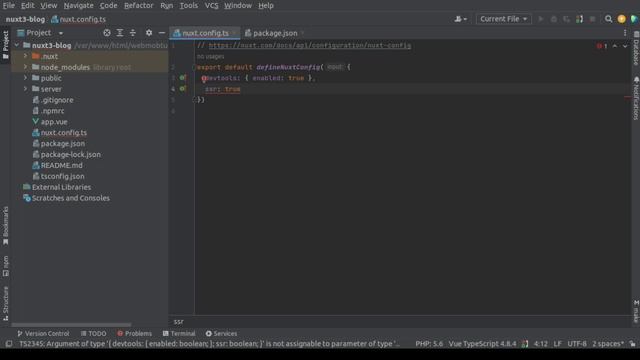This screenshot has height=360, width=640.
Task: Open the Version Control tool window
Action: point(43,333)
